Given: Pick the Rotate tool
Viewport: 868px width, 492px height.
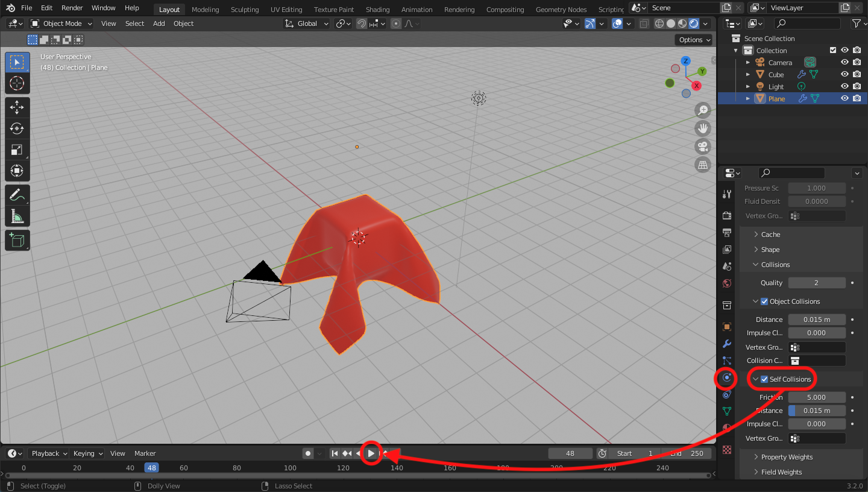Looking at the screenshot, I should [17, 128].
